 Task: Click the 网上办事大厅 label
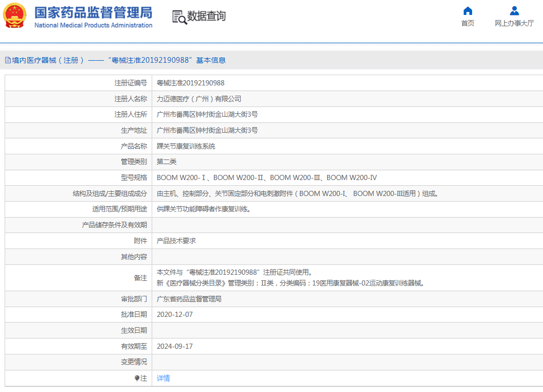pos(514,23)
